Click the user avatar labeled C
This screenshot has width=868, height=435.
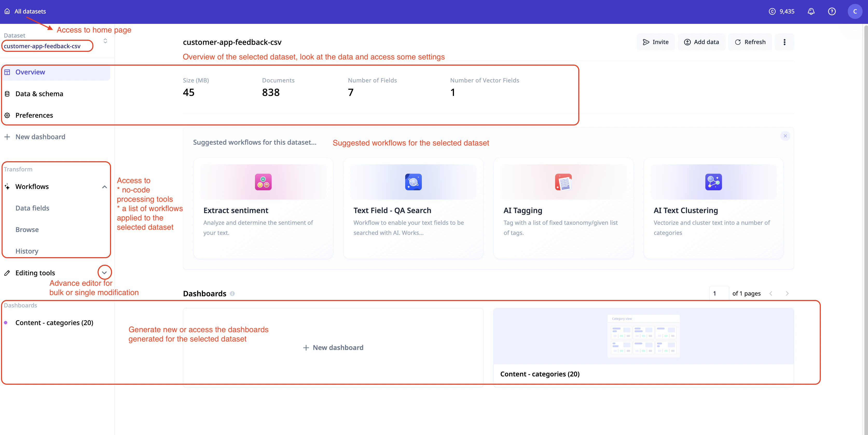pos(855,11)
